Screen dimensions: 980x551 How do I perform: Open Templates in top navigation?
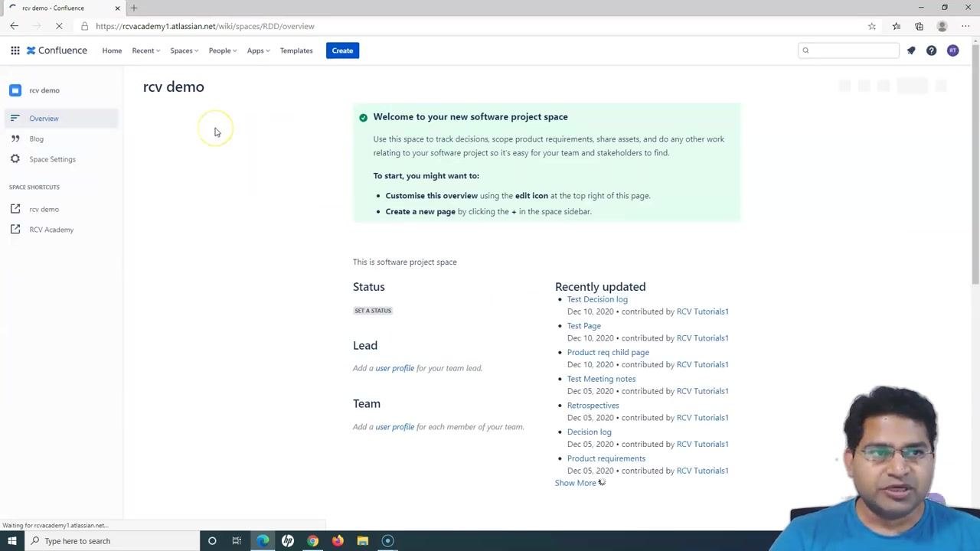pos(296,51)
